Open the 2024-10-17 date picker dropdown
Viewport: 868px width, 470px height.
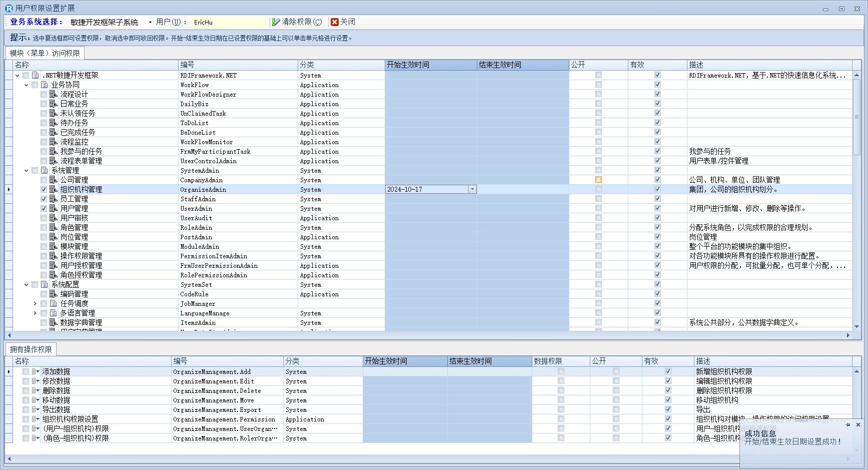pos(472,190)
